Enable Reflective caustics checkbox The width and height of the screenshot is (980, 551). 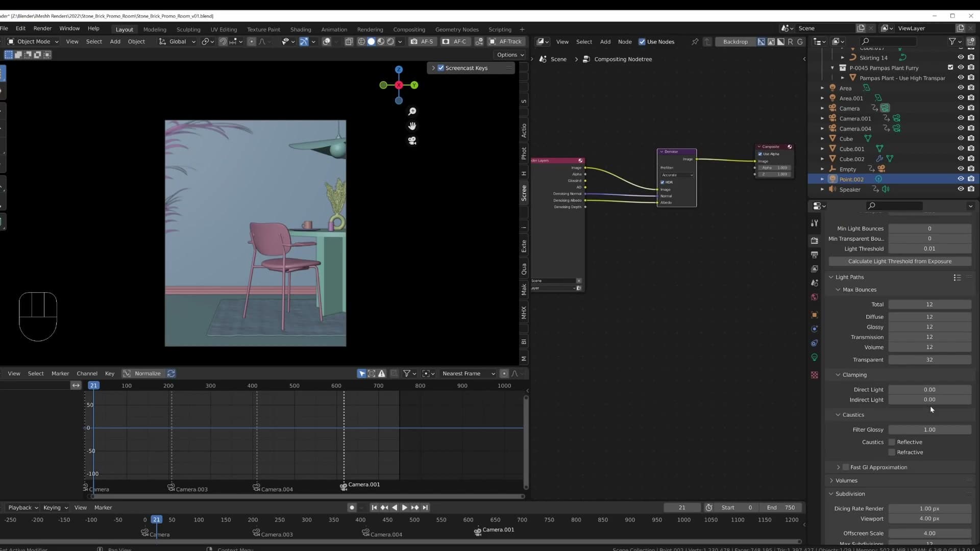point(892,442)
